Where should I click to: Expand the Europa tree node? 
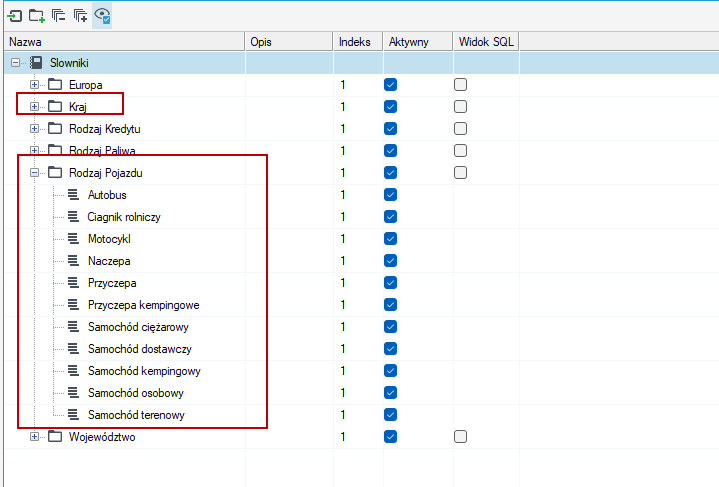[x=34, y=84]
